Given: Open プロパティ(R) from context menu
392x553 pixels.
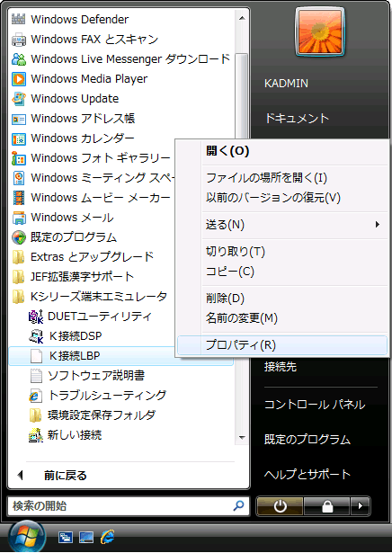Looking at the screenshot, I should pyautogui.click(x=282, y=345).
